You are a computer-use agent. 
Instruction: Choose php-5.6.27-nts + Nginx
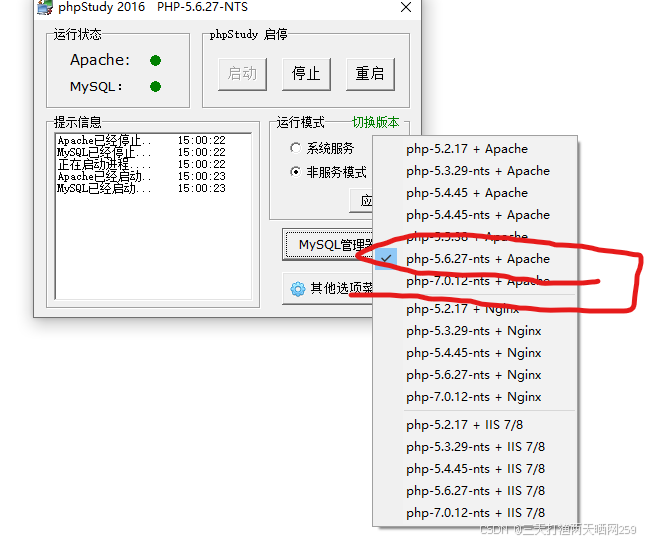[475, 375]
